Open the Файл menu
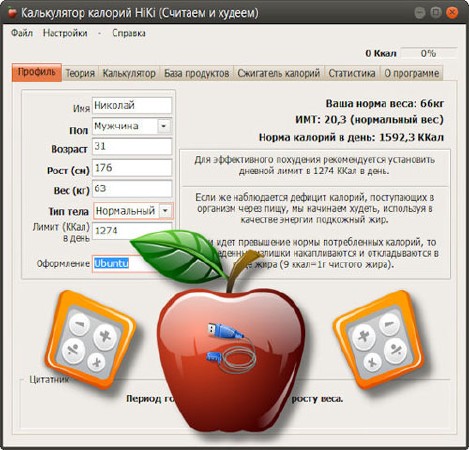 click(x=22, y=33)
